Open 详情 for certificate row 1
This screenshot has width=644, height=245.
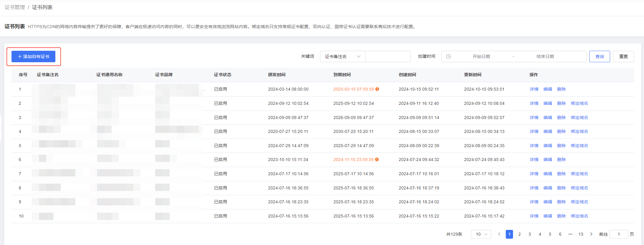534,89
